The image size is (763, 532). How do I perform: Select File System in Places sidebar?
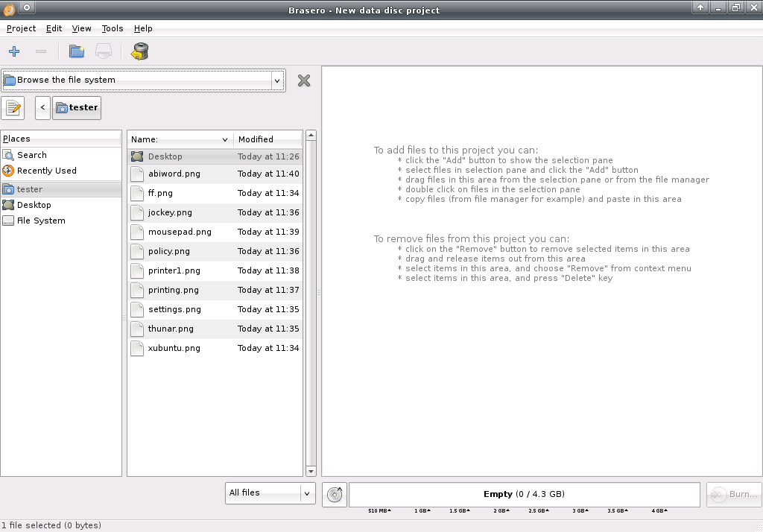click(61, 221)
